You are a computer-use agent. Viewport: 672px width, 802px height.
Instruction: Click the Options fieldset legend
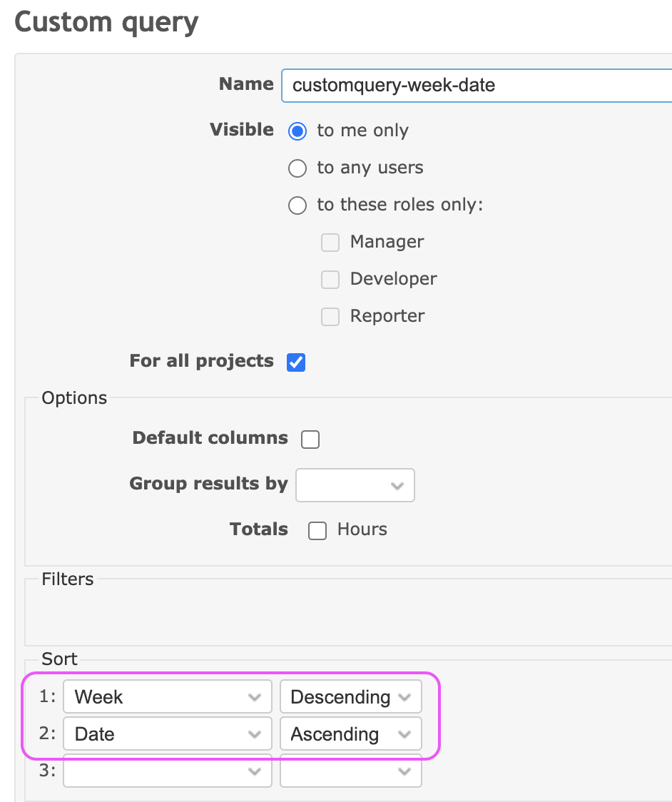pyautogui.click(x=74, y=398)
